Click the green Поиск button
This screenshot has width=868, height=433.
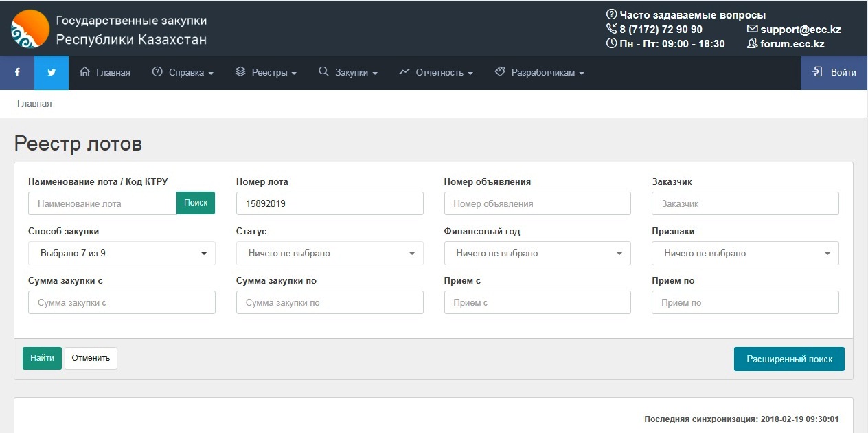[x=196, y=203]
